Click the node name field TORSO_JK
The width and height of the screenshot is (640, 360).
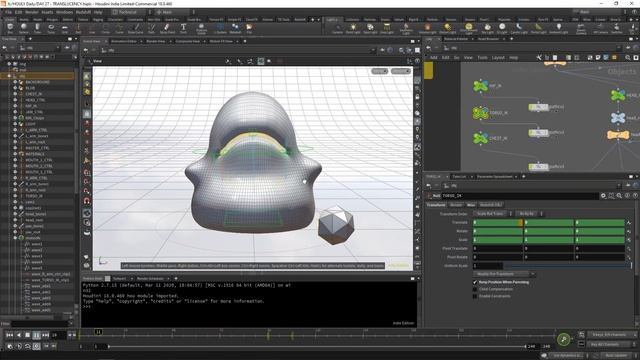(520, 196)
